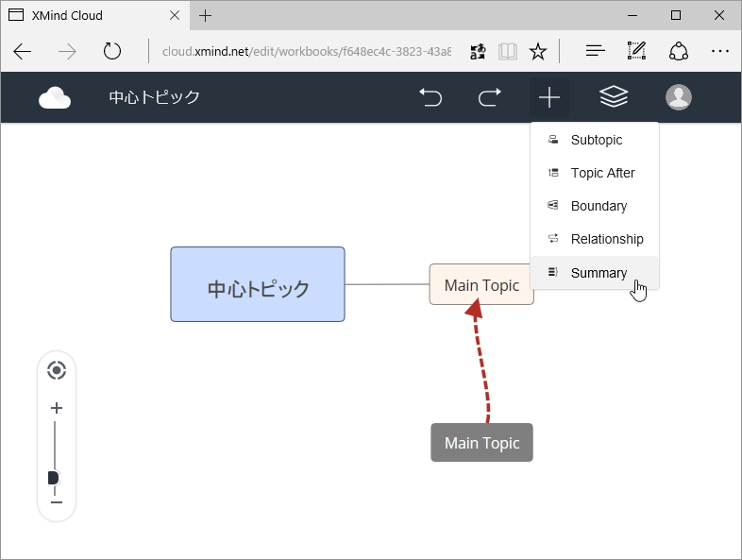Undo the last action
The image size is (742, 560).
[x=430, y=97]
